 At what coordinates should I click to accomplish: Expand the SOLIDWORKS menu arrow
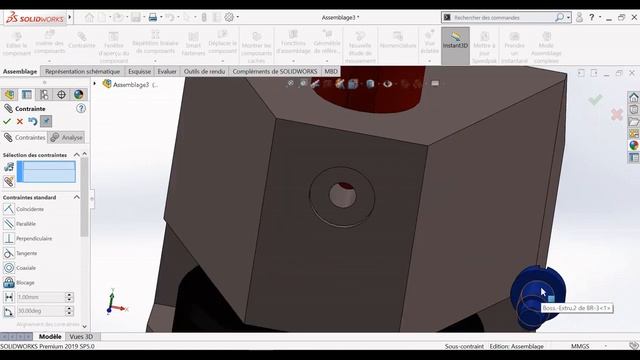click(x=70, y=18)
